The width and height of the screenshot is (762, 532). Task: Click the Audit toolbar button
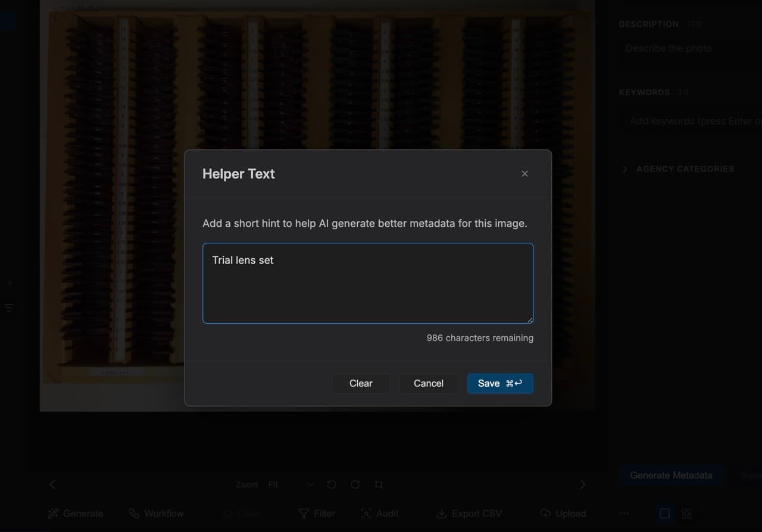pos(380,514)
